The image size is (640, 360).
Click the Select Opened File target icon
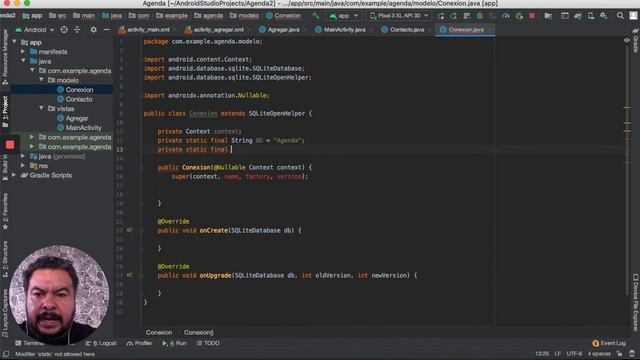coord(64,30)
